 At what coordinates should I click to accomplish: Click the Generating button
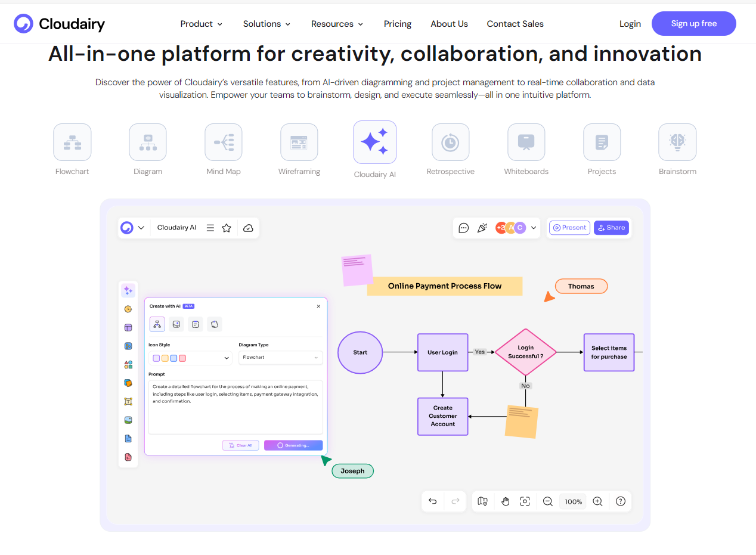pos(293,445)
